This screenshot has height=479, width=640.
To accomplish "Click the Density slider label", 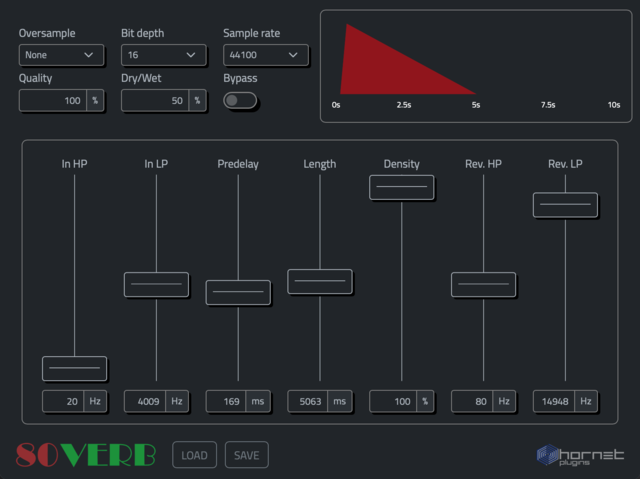I will click(402, 164).
